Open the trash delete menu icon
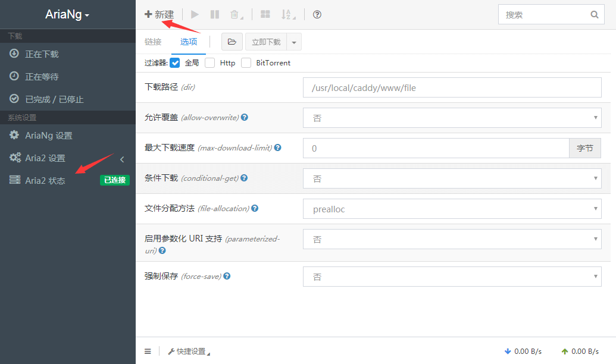The width and height of the screenshot is (616, 364). [x=236, y=14]
